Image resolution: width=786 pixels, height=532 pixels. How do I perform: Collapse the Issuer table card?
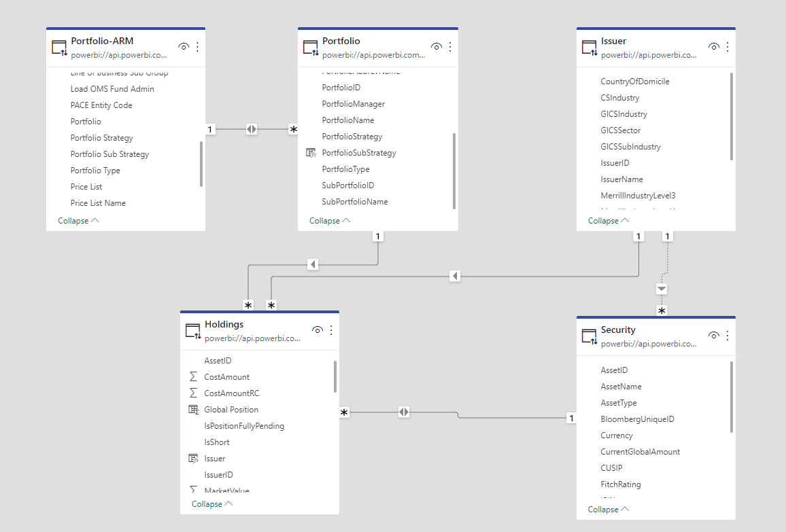(x=608, y=221)
